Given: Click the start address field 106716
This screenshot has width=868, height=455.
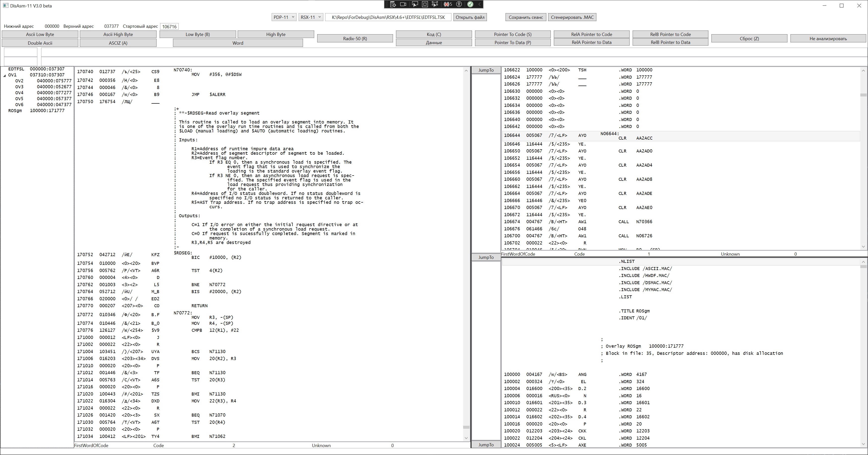Looking at the screenshot, I should [x=169, y=26].
